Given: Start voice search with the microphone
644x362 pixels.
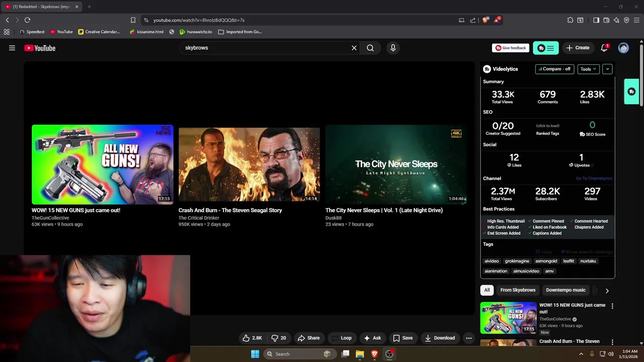Looking at the screenshot, I should (393, 48).
